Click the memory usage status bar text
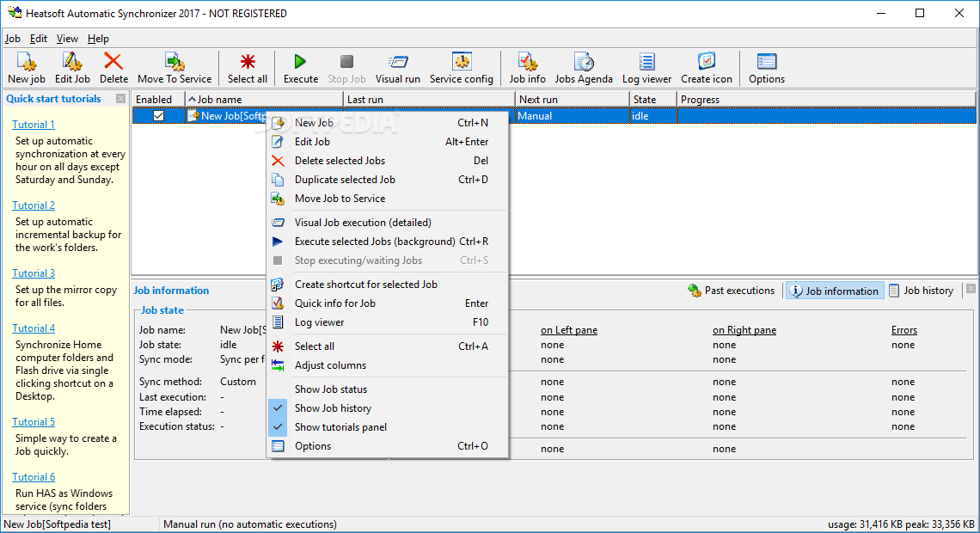This screenshot has width=980, height=533. point(901,524)
